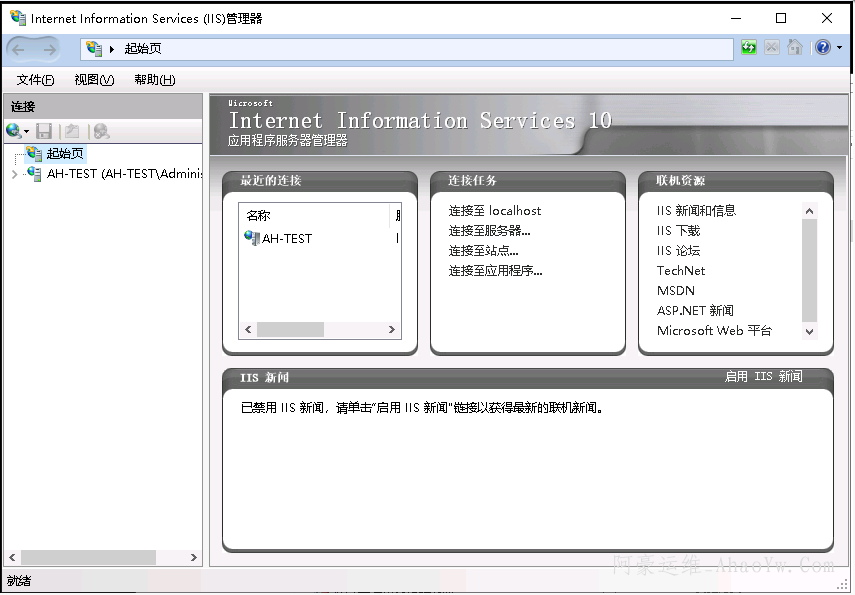Open the Help question mark icon

pyautogui.click(x=823, y=48)
